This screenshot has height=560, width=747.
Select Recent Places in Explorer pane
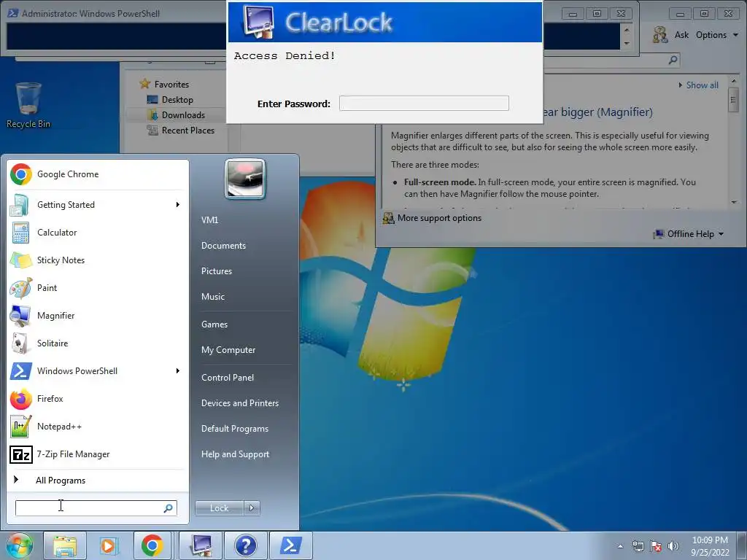coord(181,131)
